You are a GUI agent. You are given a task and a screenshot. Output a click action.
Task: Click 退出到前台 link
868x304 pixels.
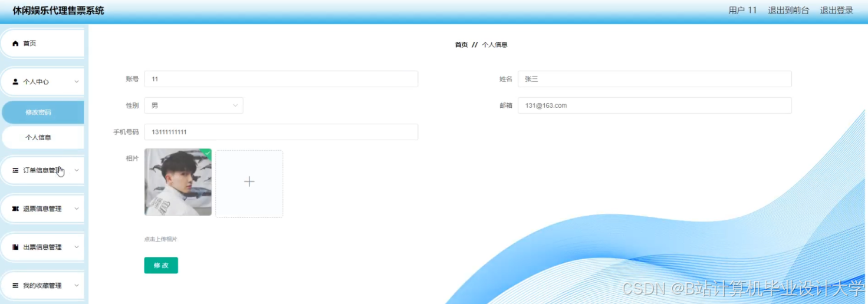pyautogui.click(x=788, y=10)
